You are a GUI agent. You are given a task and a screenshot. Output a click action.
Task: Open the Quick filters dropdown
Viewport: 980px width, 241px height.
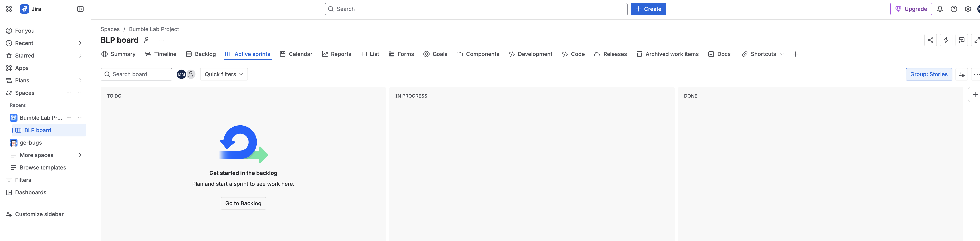[x=224, y=74]
